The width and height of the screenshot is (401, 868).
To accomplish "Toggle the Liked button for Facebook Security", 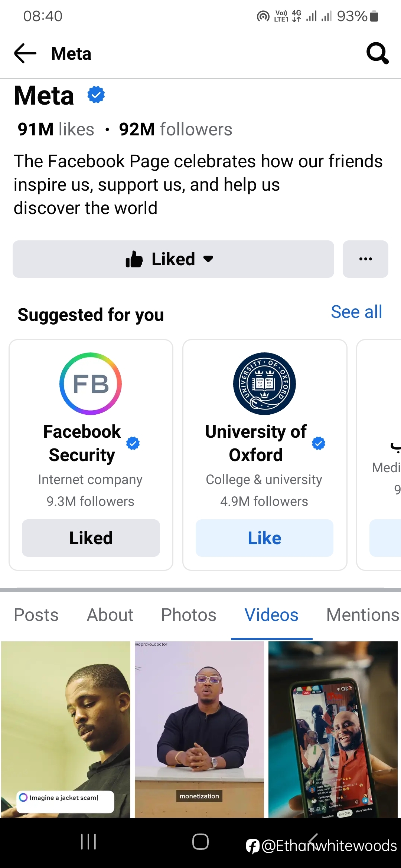I will (91, 538).
